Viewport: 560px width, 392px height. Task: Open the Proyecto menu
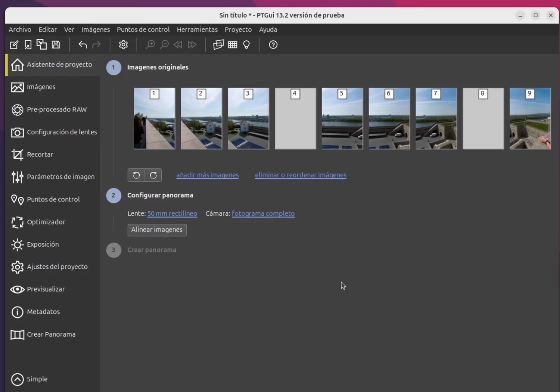238,29
